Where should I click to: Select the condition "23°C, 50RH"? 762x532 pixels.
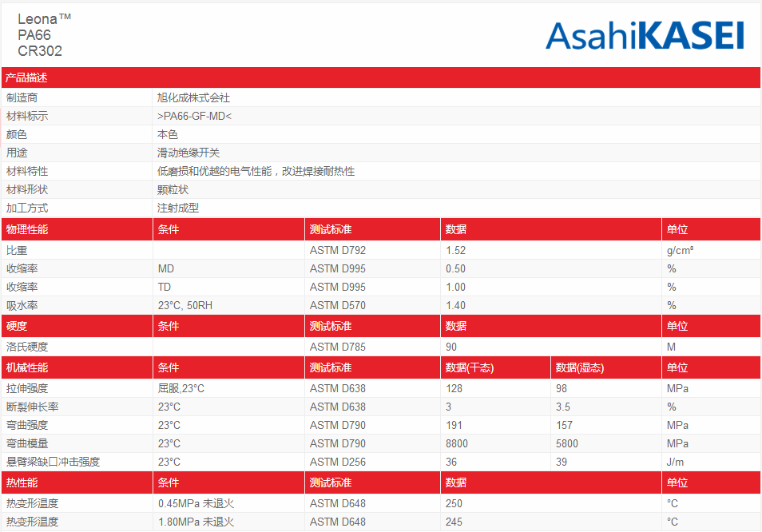[185, 306]
